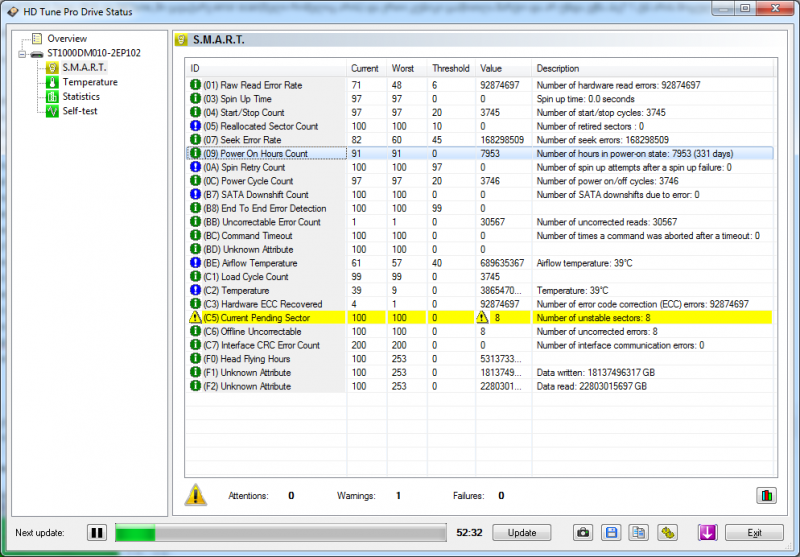800x557 pixels.
Task: Select the Self-test tree item
Action: [x=79, y=110]
